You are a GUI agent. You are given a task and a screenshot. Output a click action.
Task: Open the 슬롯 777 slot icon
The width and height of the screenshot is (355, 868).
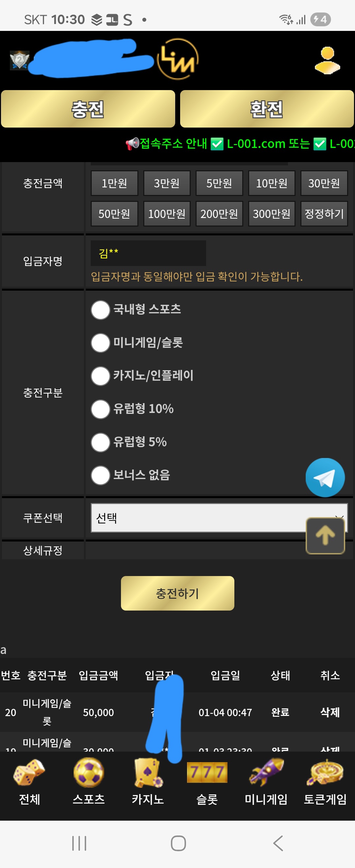[207, 773]
